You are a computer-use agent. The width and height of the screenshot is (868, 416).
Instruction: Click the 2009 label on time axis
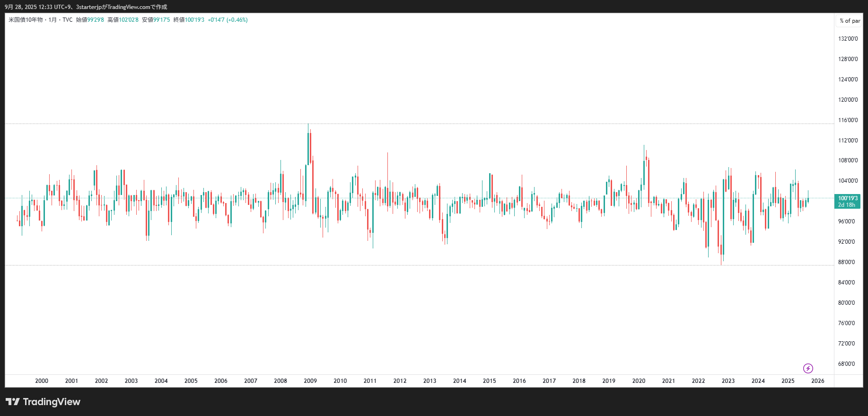pyautogui.click(x=310, y=381)
